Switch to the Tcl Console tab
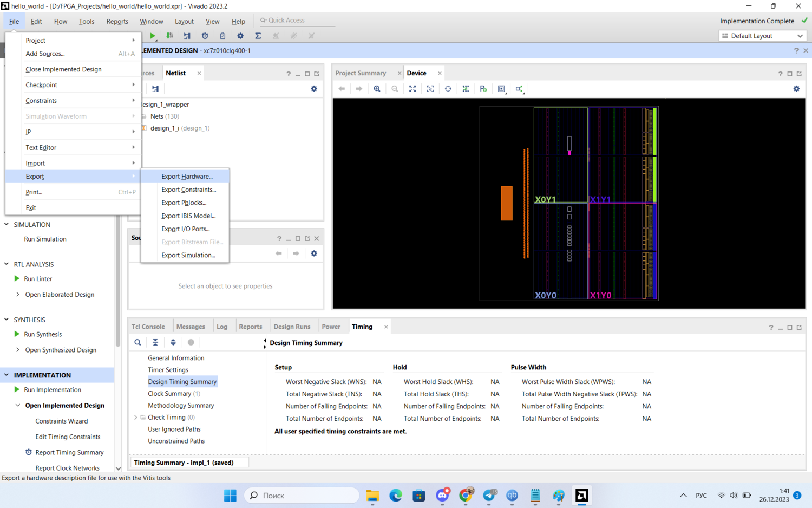812x508 pixels. point(148,327)
